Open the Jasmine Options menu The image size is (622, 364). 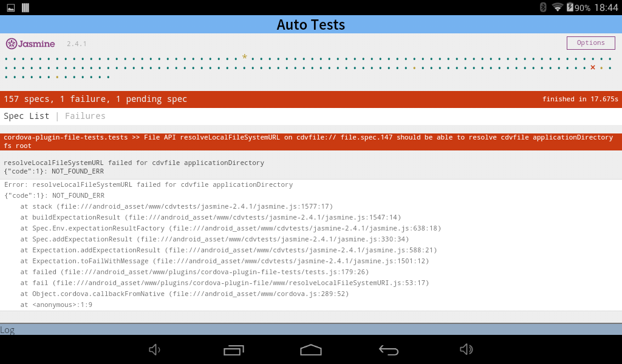pyautogui.click(x=590, y=43)
